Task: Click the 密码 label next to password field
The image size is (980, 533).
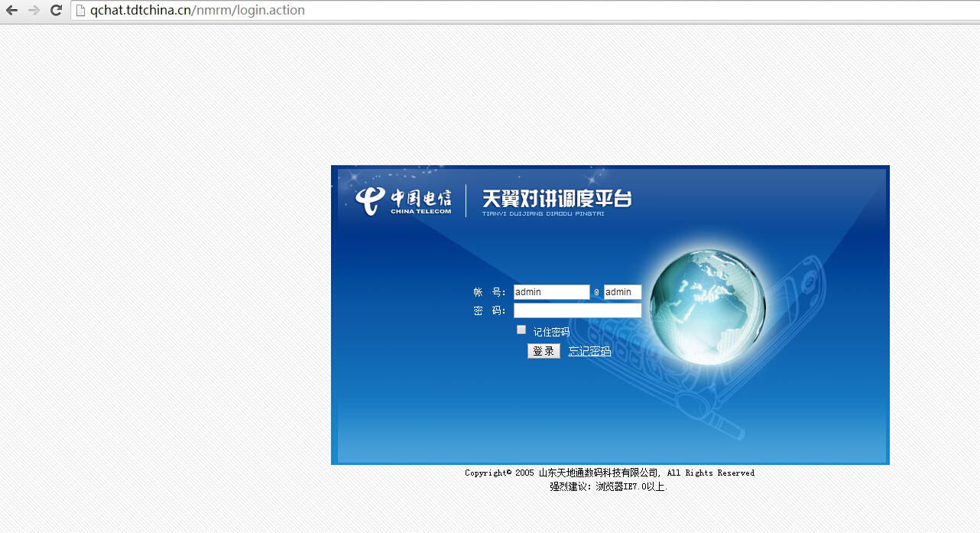Action: pyautogui.click(x=489, y=310)
